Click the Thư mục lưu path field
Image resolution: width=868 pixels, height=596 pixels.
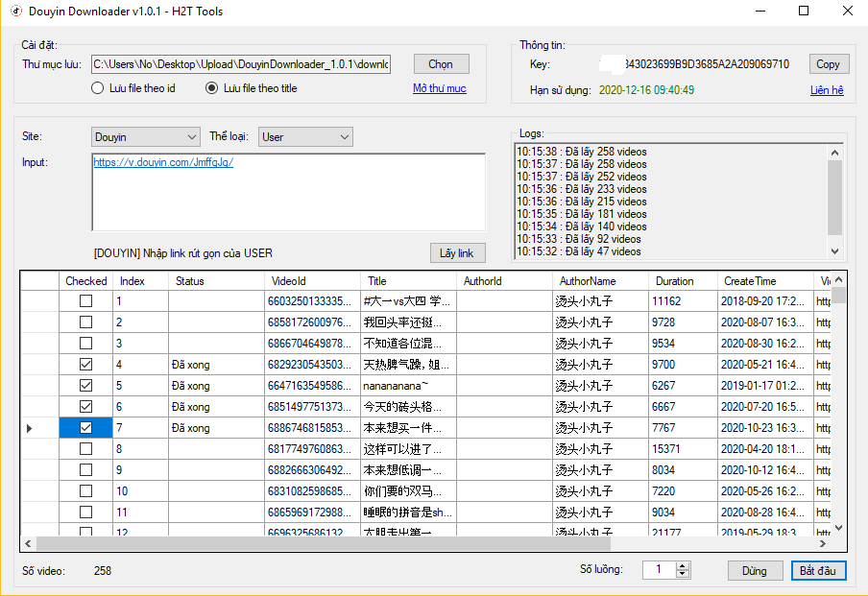click(x=241, y=64)
